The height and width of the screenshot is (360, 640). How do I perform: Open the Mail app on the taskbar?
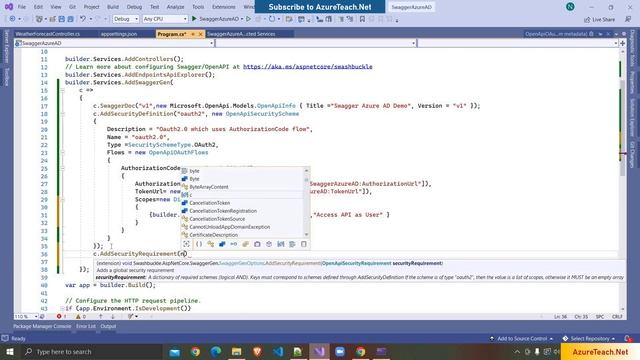[x=174, y=352]
